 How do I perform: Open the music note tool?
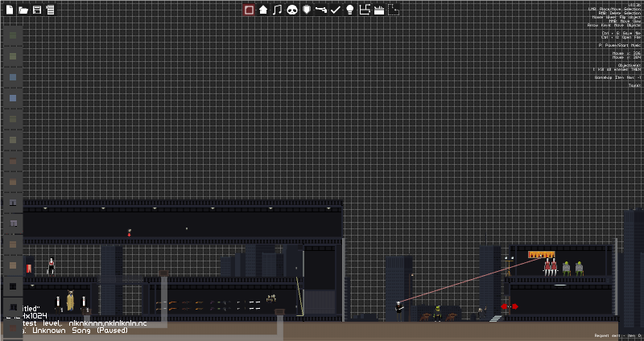point(278,10)
